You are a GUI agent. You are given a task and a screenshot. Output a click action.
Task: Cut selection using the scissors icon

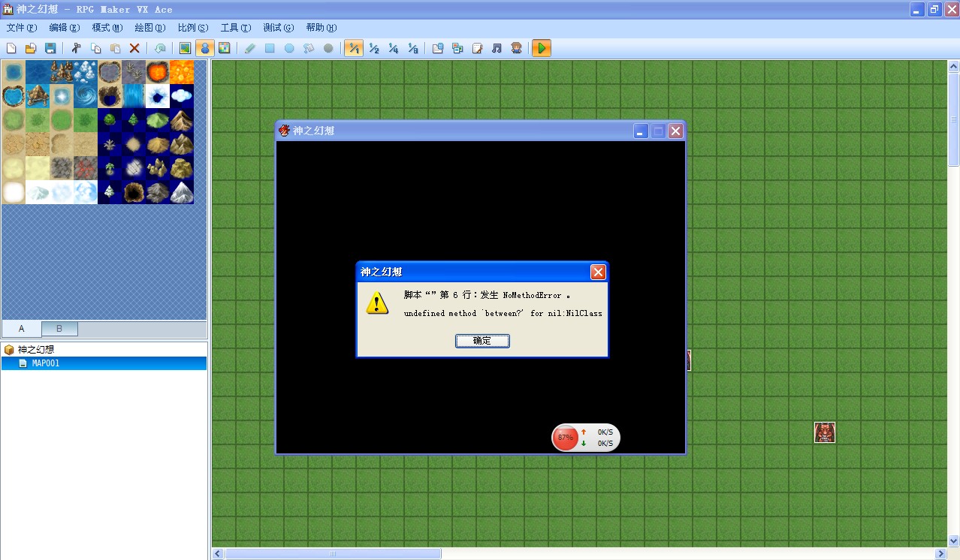tap(76, 49)
